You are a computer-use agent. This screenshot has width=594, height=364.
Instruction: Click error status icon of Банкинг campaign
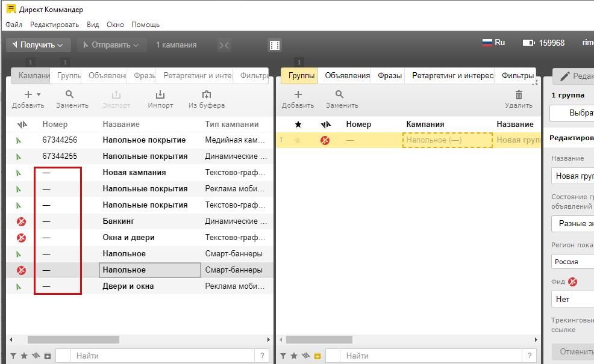point(22,221)
